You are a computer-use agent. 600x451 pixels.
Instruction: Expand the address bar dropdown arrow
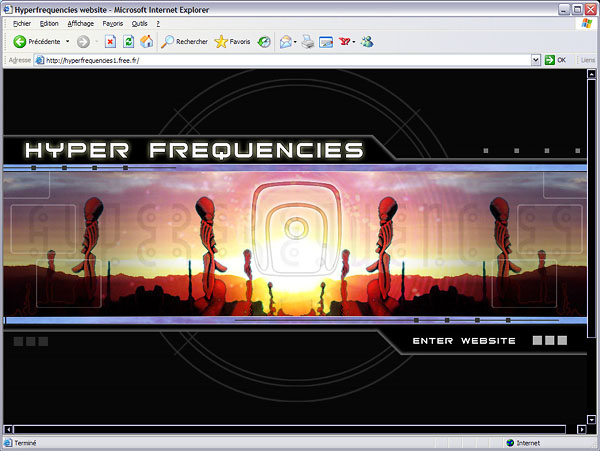(536, 60)
